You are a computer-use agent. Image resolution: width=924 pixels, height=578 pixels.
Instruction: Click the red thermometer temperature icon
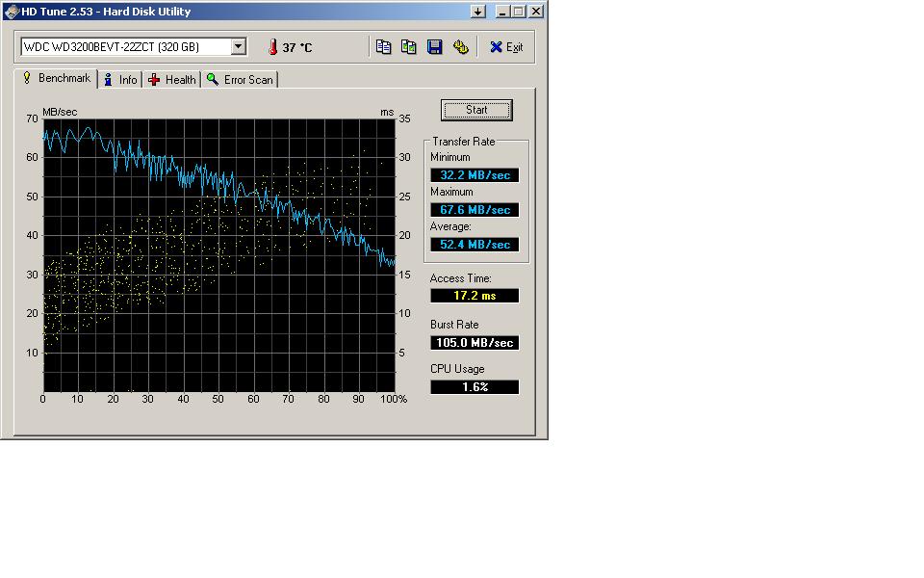pos(272,47)
